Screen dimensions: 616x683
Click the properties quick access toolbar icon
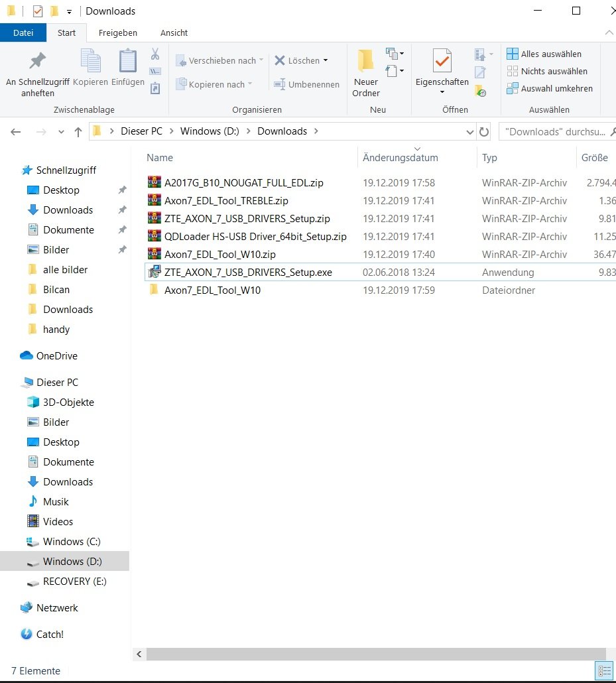[38, 11]
